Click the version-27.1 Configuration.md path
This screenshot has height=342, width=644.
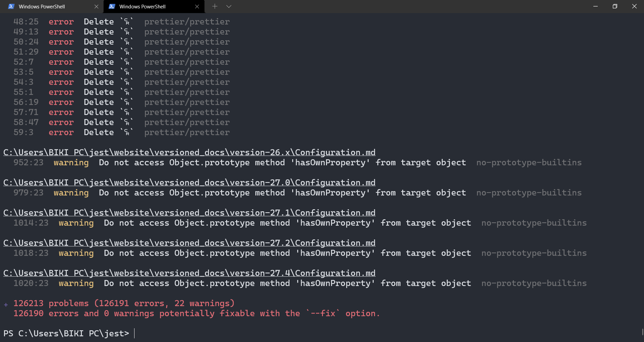point(189,213)
